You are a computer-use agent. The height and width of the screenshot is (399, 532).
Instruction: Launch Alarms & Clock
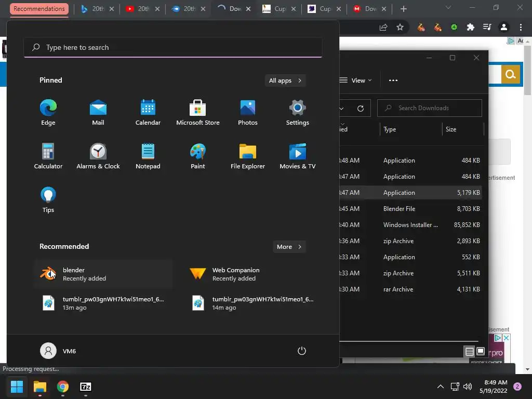98,156
